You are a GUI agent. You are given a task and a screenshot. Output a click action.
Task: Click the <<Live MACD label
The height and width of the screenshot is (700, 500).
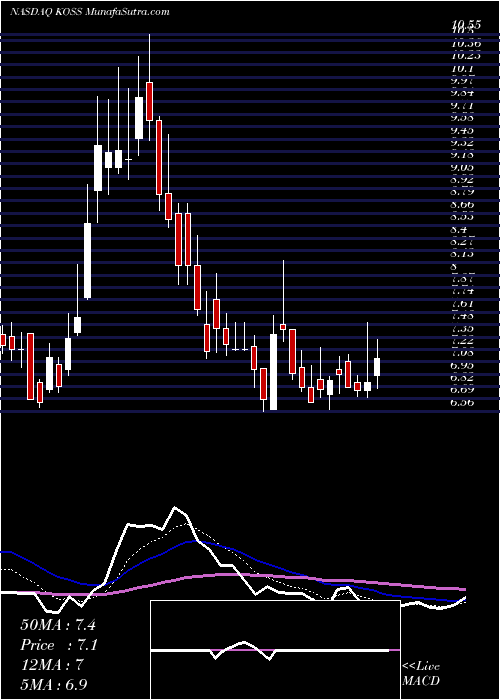(421, 674)
